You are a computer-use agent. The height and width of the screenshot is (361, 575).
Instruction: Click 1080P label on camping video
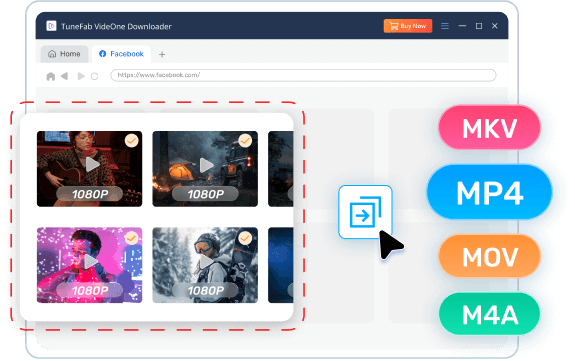(205, 194)
